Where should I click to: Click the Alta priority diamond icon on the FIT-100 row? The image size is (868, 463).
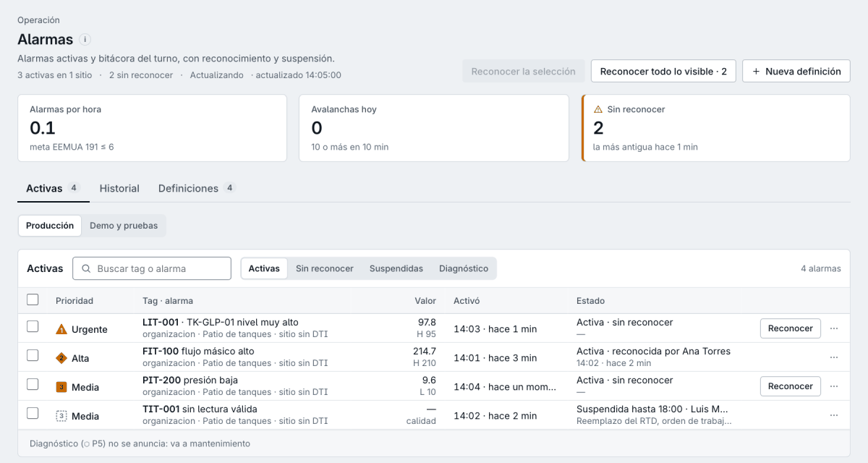click(x=61, y=358)
